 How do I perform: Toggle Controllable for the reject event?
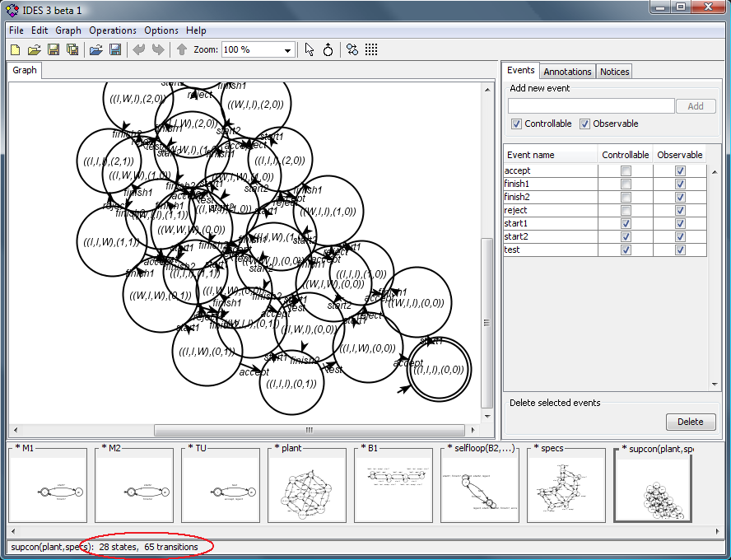[626, 210]
